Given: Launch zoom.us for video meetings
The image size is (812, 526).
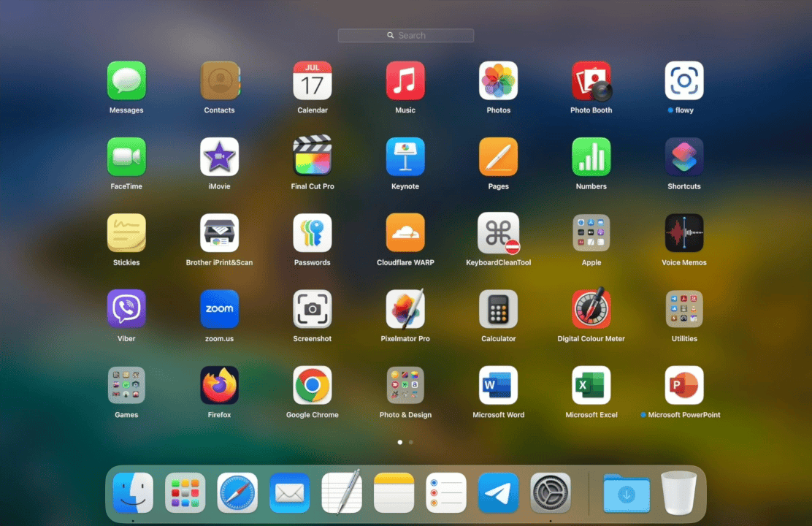Looking at the screenshot, I should point(219,309).
